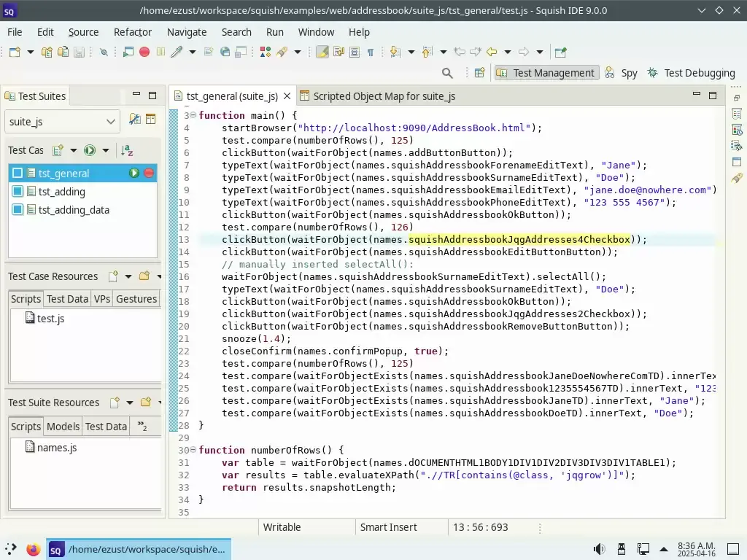This screenshot has height=560, width=747.
Task: Toggle Block Selection mode icon
Action: click(x=355, y=52)
